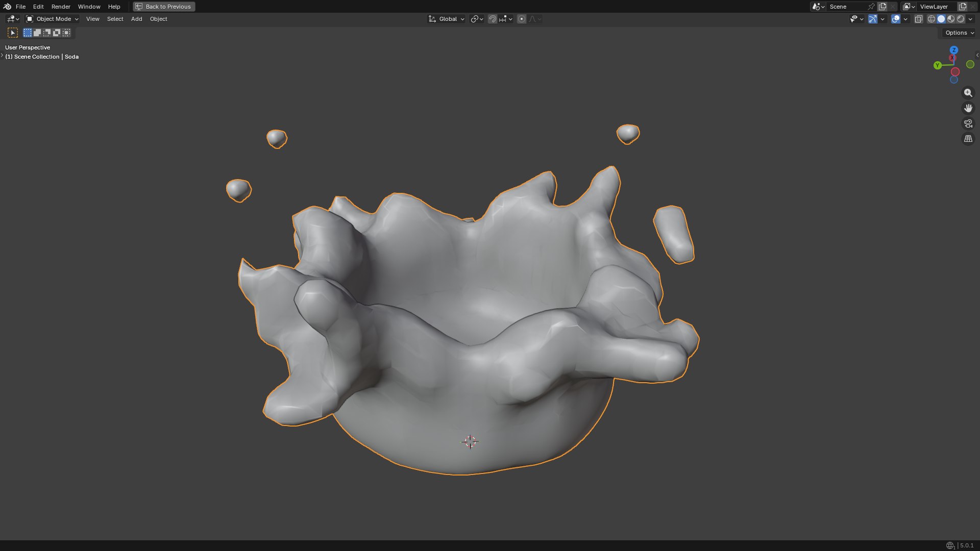Open the viewport Object menu
Image resolution: width=980 pixels, height=551 pixels.
point(158,19)
